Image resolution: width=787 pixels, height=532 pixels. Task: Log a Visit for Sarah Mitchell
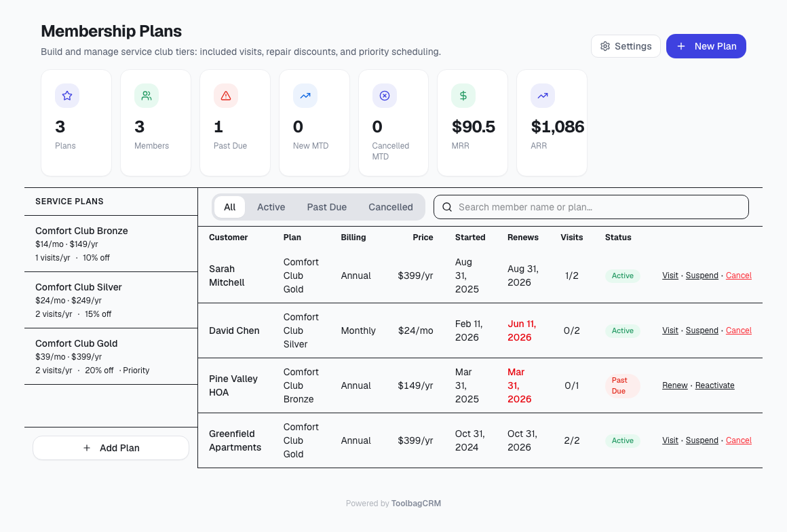pos(670,275)
